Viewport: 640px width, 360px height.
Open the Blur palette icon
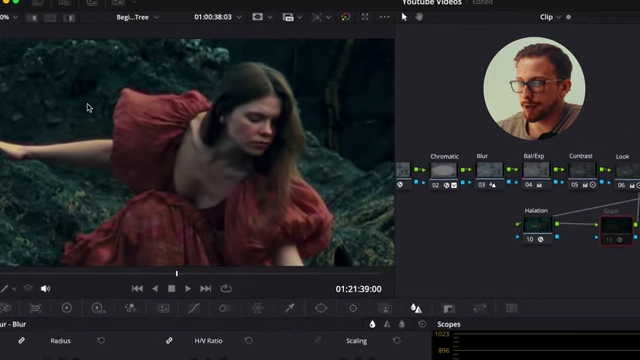tap(416, 308)
